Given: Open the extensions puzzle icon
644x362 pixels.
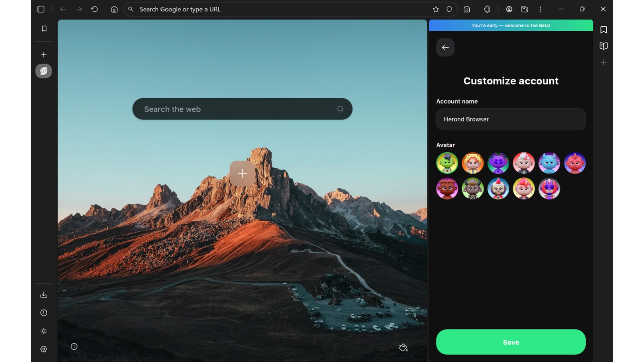Looking at the screenshot, I should coord(487,9).
